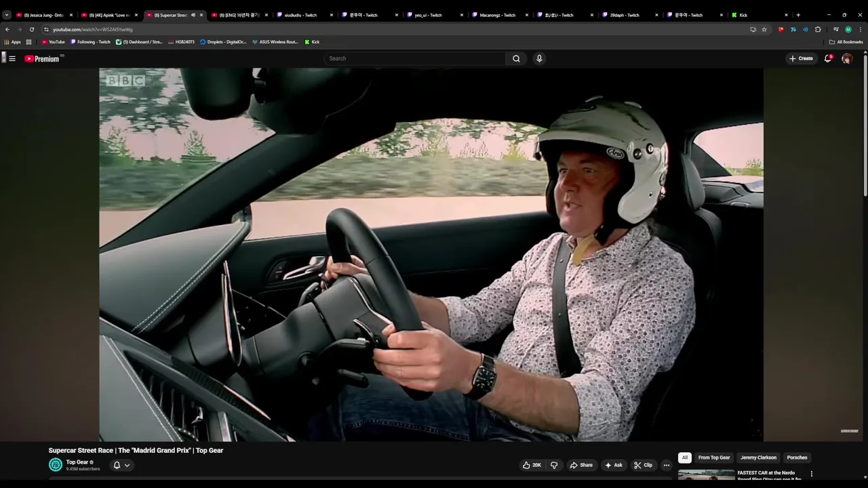This screenshot has height=488, width=868.
Task: Close the Supercar Street tab
Action: (201, 15)
